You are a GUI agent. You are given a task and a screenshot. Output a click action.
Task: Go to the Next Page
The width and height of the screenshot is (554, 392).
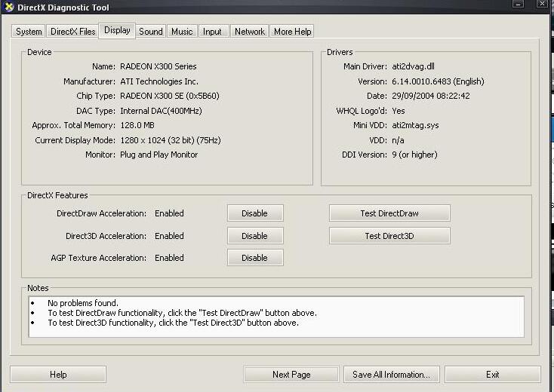[291, 375]
